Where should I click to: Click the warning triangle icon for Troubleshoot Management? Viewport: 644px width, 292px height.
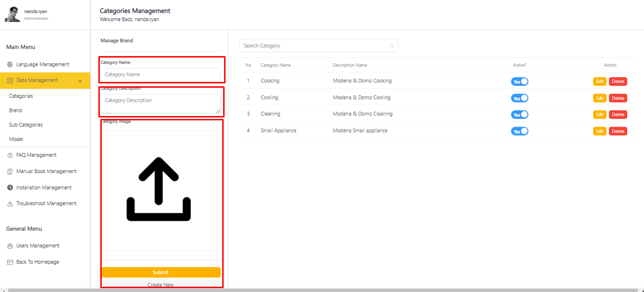[10, 204]
